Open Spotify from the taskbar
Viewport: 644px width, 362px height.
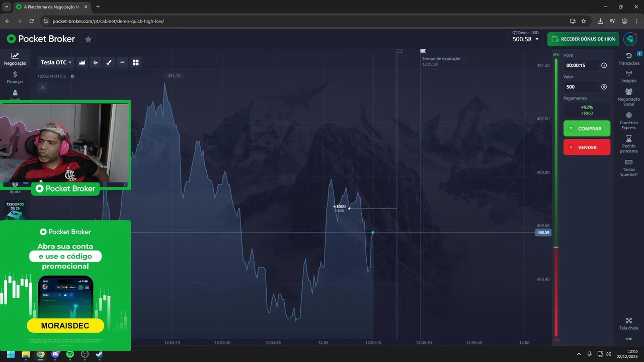pyautogui.click(x=70, y=354)
